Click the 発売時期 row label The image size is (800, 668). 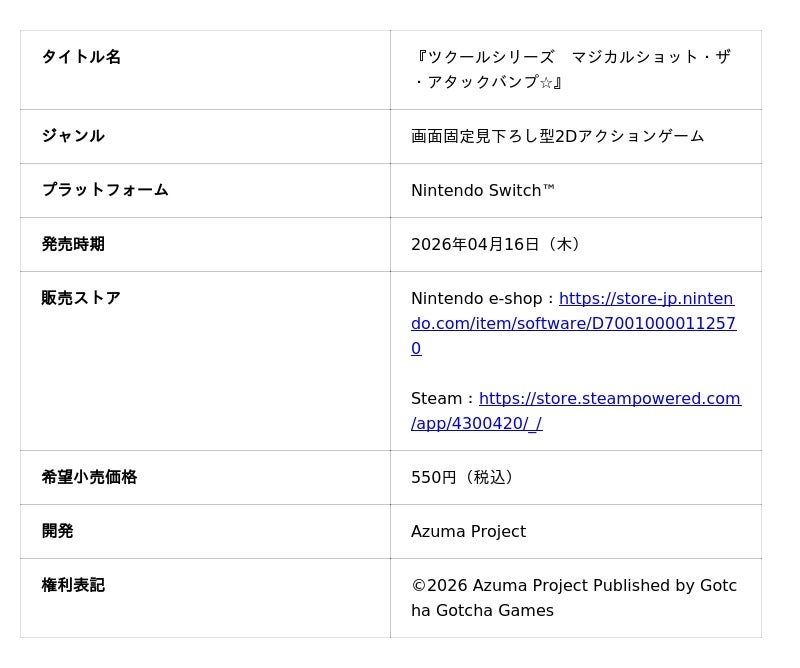pos(73,244)
